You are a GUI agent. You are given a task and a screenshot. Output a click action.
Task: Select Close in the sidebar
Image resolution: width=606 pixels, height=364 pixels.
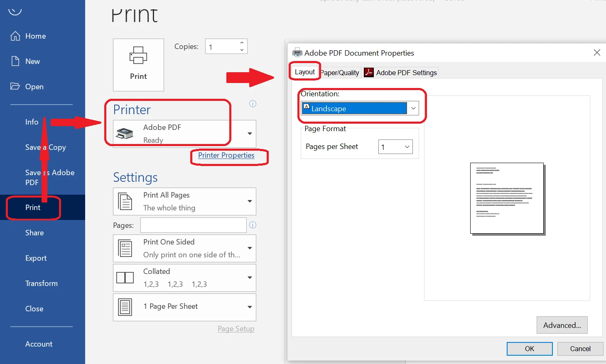coord(34,309)
